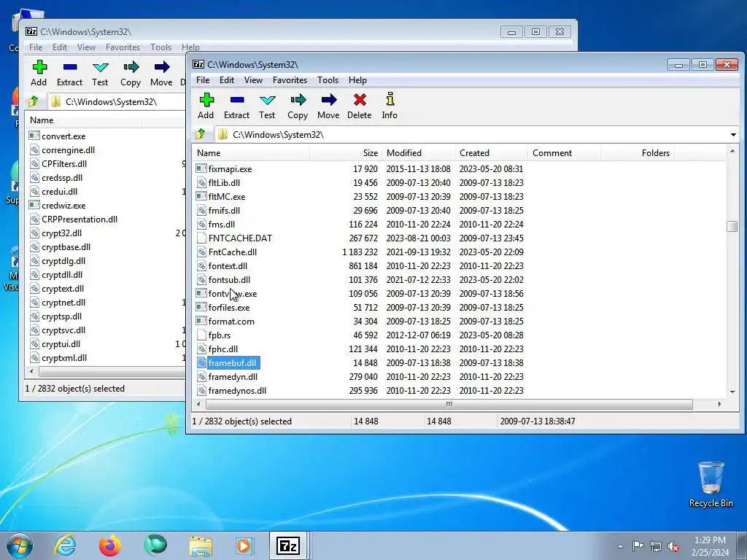Screen dimensions: 747x560
Task: Click Copy icon in back 7-Zip window
Action: (131, 67)
